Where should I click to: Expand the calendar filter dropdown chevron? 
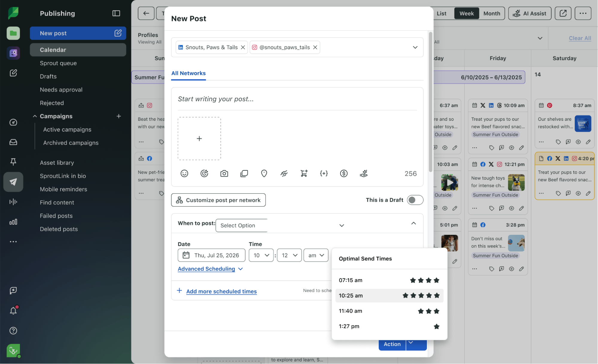click(540, 38)
